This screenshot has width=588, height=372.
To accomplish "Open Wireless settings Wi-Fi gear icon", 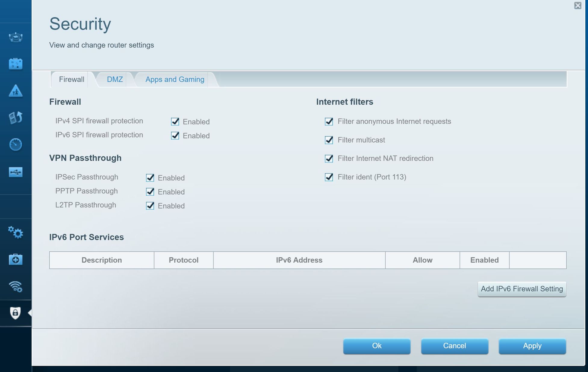I will pyautogui.click(x=15, y=286).
